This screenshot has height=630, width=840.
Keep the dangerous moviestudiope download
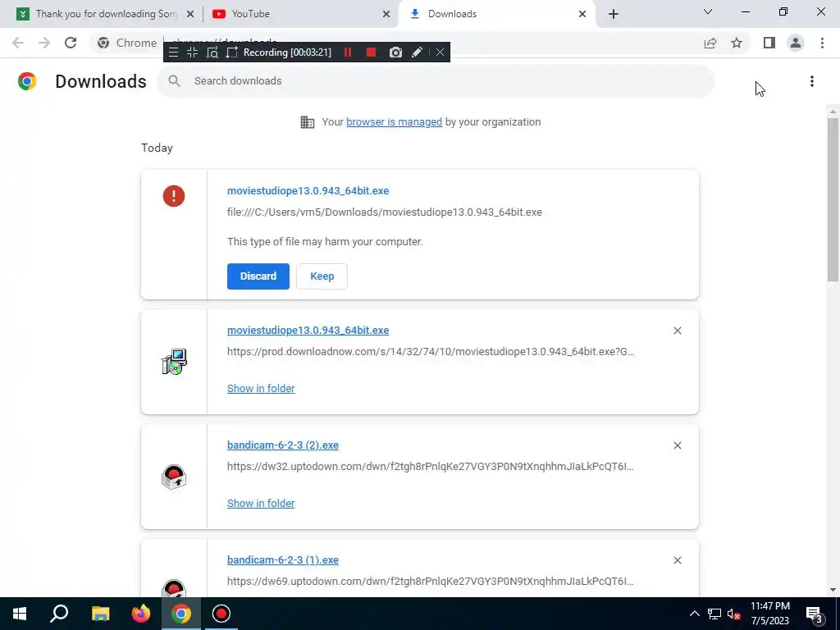[x=322, y=276]
